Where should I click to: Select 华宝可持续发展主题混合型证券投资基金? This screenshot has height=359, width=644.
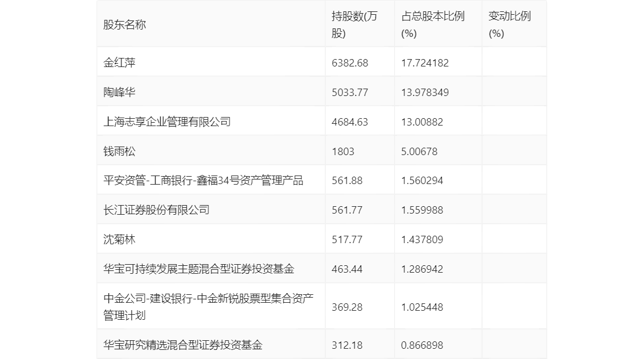[199, 269]
